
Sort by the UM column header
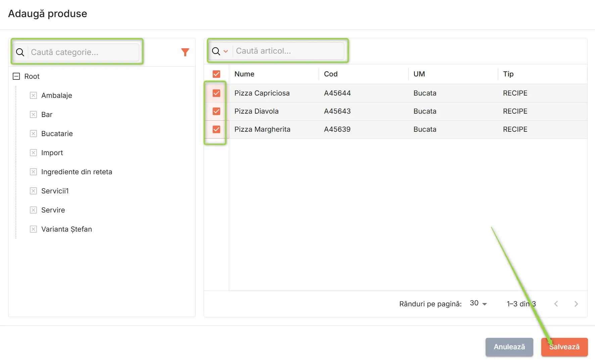(x=419, y=74)
